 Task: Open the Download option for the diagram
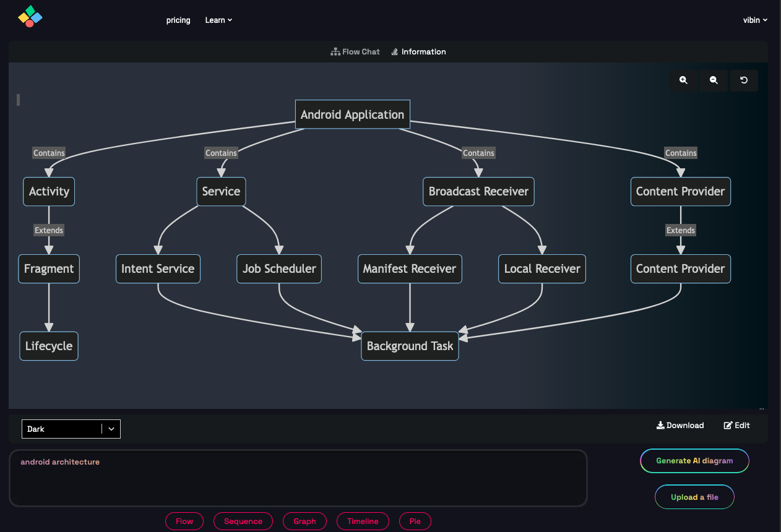click(x=680, y=425)
